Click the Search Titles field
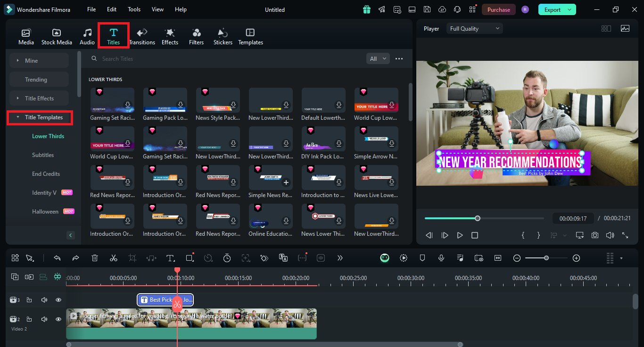 point(226,59)
